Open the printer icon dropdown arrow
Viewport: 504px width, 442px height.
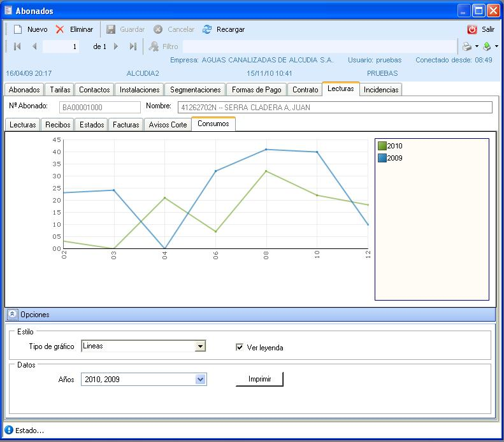[477, 46]
